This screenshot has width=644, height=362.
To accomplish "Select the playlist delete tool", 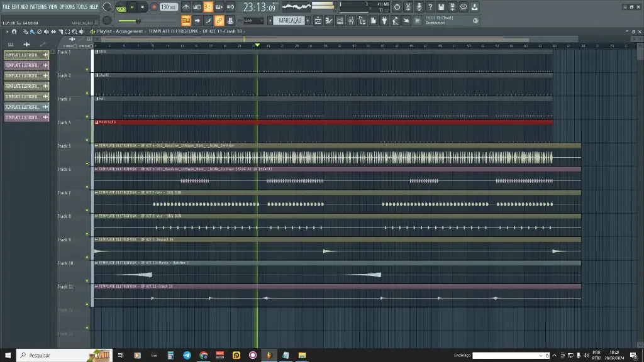I will [39, 31].
